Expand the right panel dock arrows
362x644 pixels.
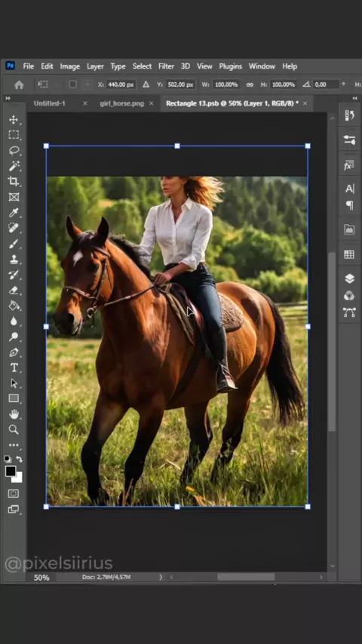(355, 99)
